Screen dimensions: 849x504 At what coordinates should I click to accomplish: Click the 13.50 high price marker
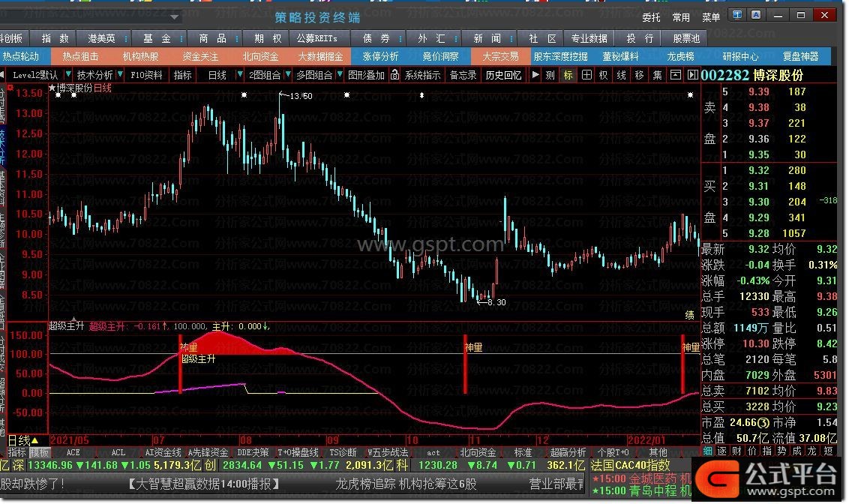pyautogui.click(x=301, y=96)
